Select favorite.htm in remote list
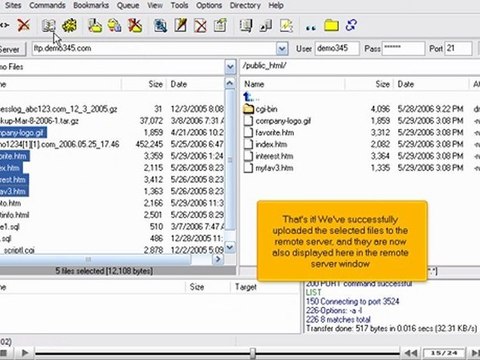The image size is (480, 360). point(275,133)
